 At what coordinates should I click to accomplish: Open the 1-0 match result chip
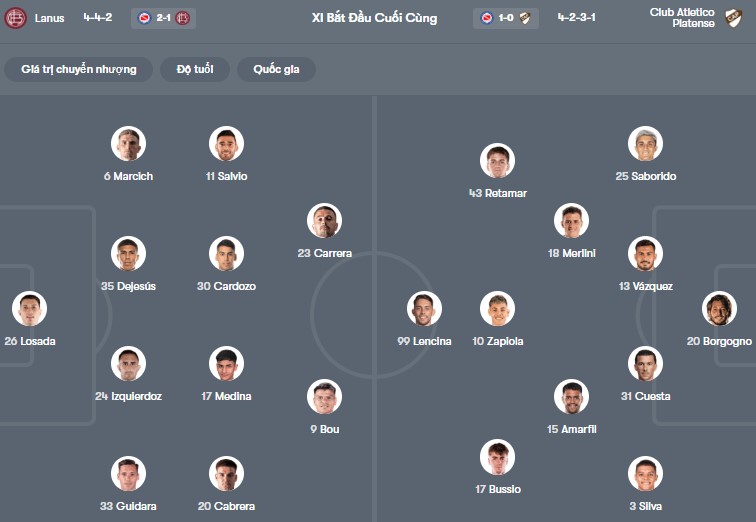[506, 18]
